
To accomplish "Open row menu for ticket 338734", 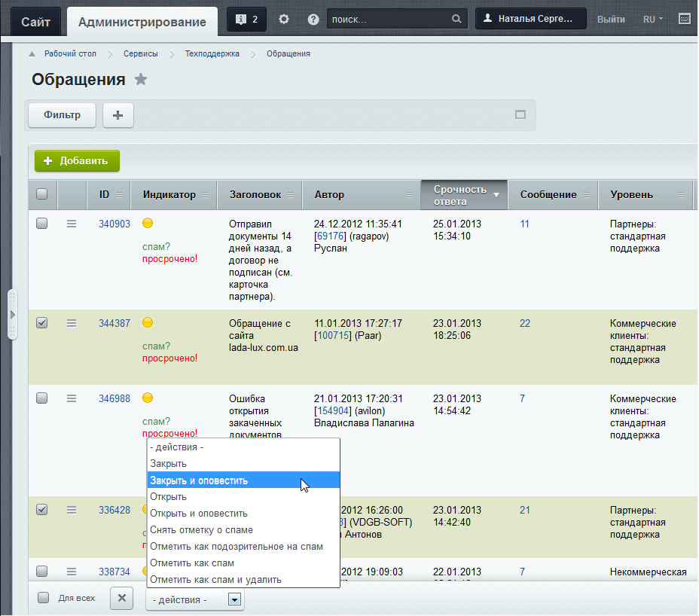I will click(72, 572).
